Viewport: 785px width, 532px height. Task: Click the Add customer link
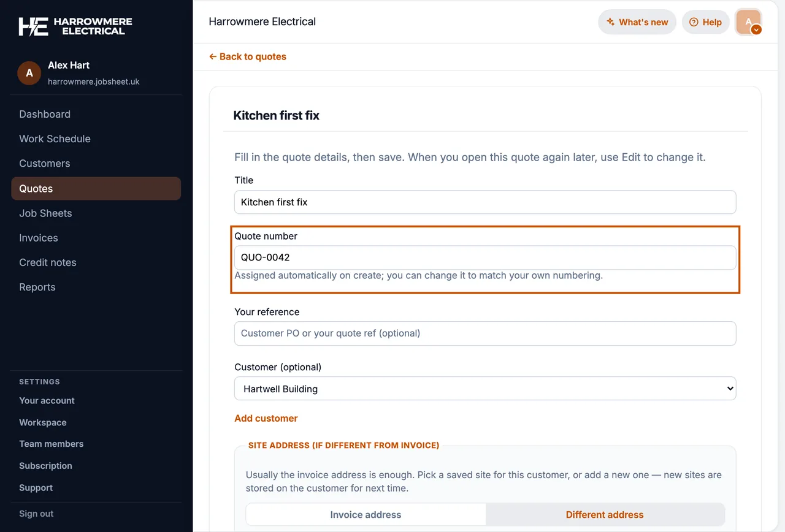(266, 418)
